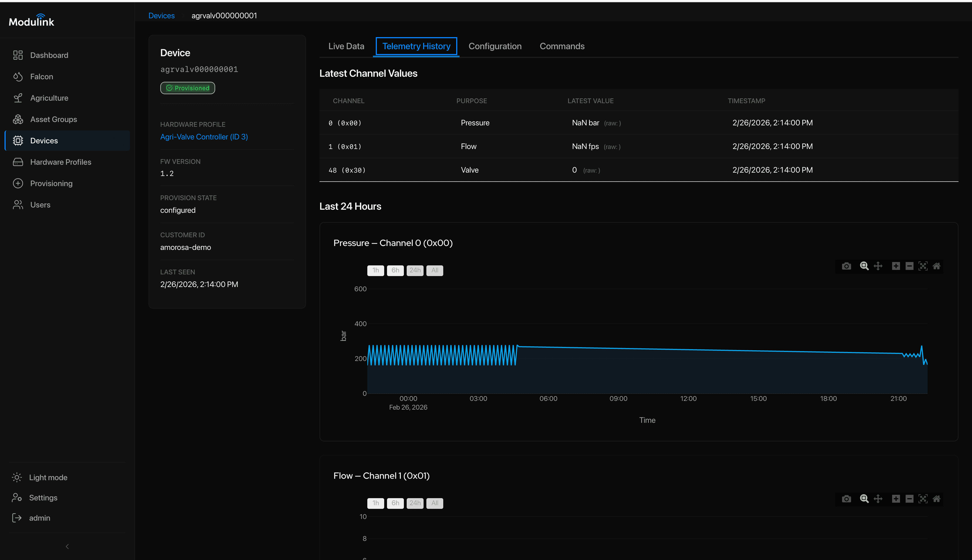
Task: Collapse the left navigation sidebar
Action: coord(67,546)
